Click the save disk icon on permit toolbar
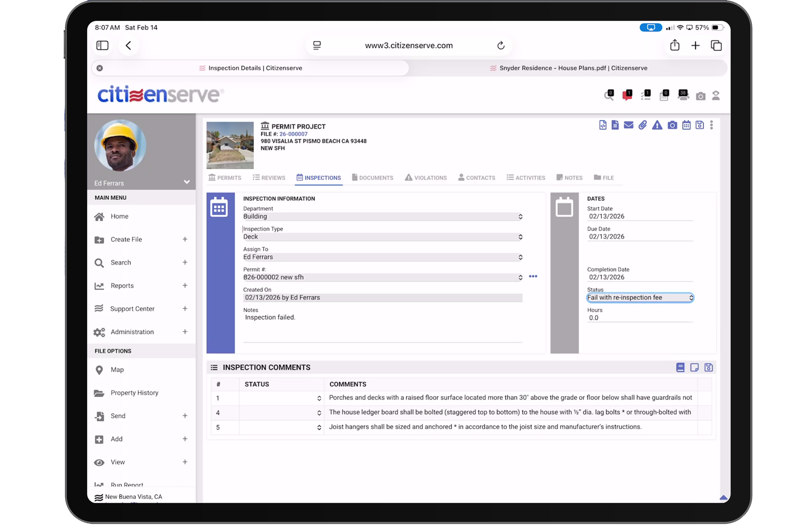This screenshot has width=812, height=525. (700, 125)
